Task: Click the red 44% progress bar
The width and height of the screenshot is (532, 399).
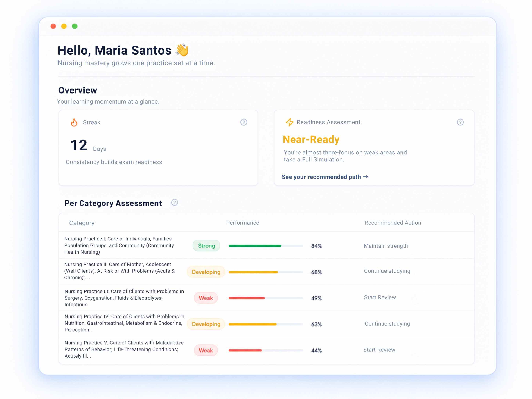Action: 266,350
